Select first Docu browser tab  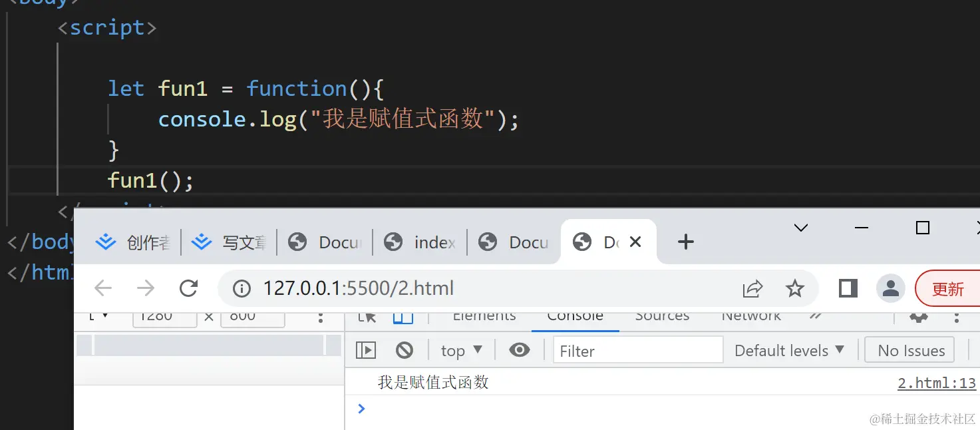[x=324, y=242]
